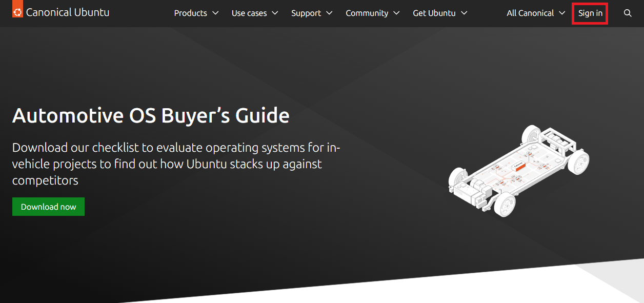Open the Support menu

312,13
